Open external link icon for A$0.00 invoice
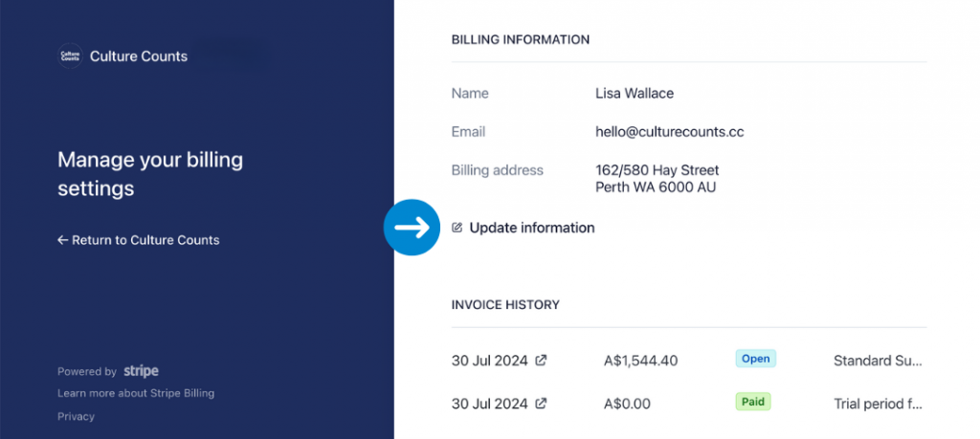This screenshot has width=980, height=439. tap(542, 404)
